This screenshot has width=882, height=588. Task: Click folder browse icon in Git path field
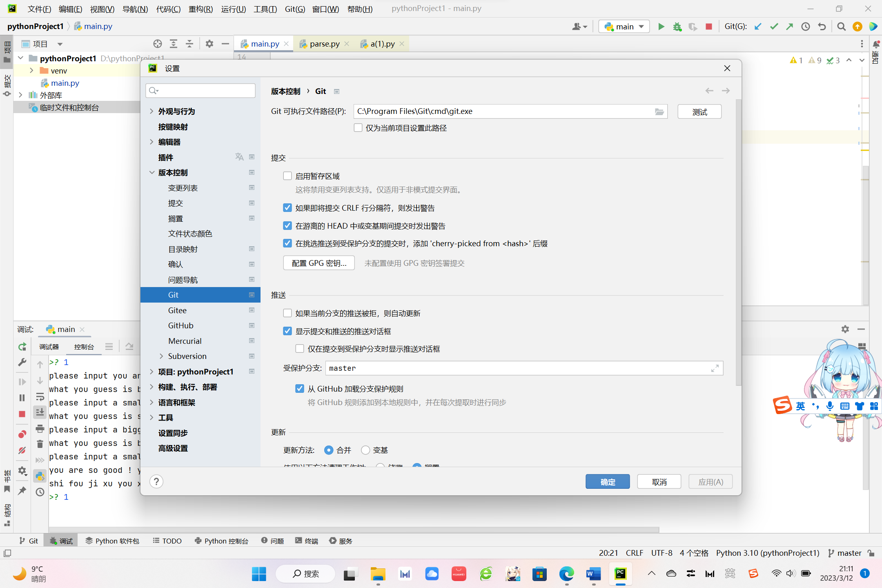pyautogui.click(x=659, y=111)
